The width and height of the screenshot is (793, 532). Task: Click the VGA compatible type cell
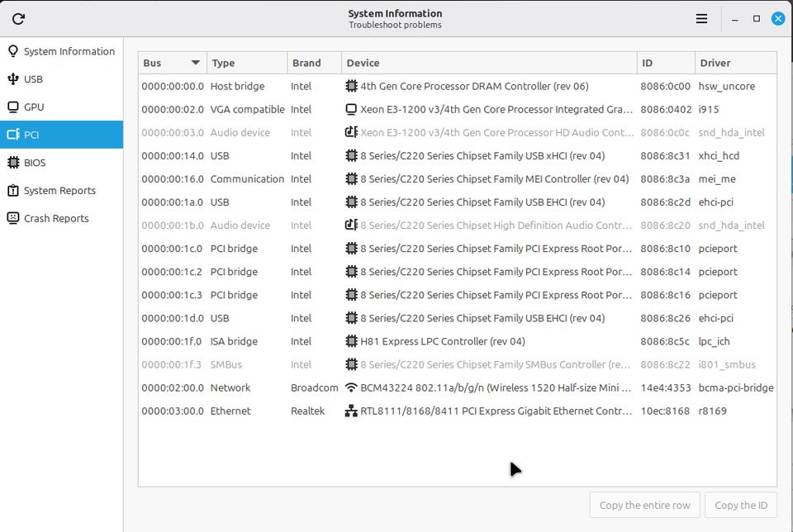pyautogui.click(x=247, y=109)
